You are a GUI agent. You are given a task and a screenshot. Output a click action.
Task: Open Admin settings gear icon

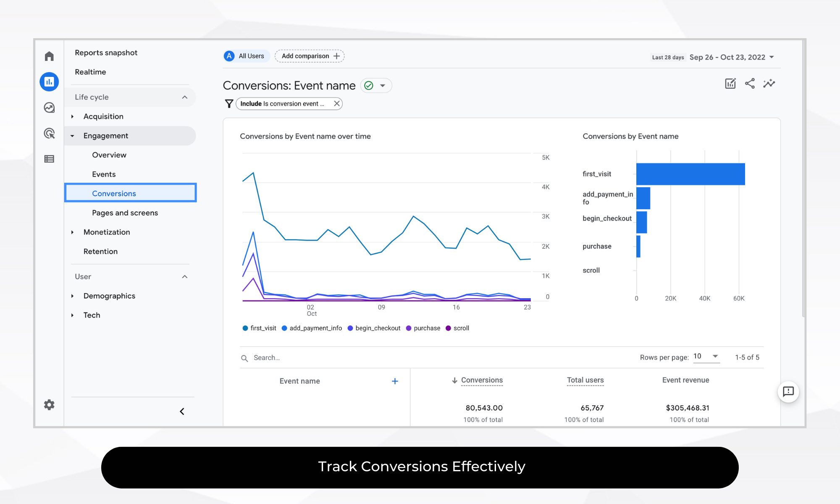point(49,404)
